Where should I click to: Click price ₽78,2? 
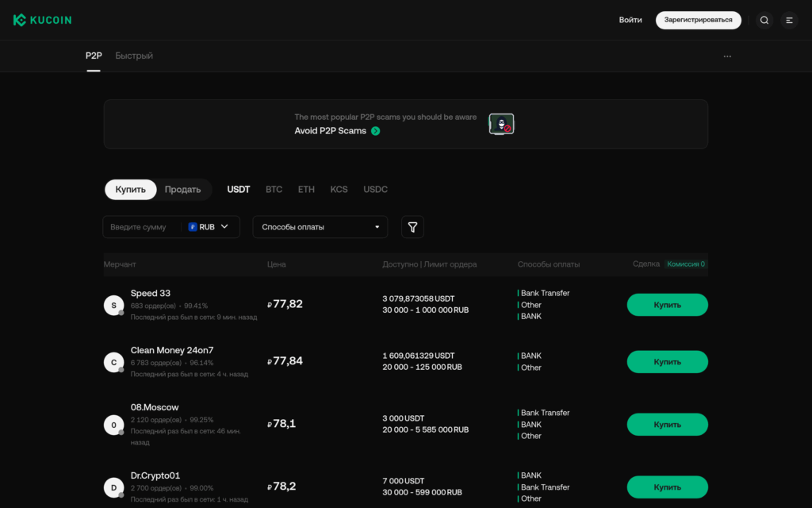click(x=282, y=487)
